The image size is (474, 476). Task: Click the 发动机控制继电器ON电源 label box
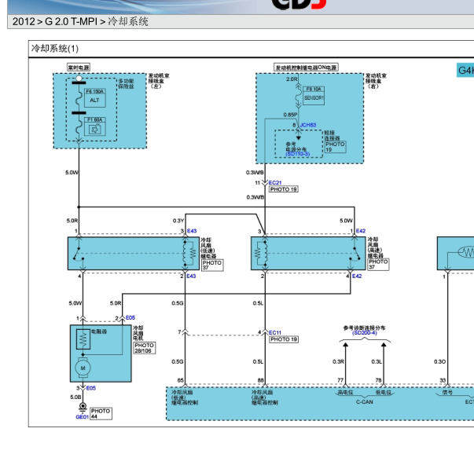click(x=306, y=67)
